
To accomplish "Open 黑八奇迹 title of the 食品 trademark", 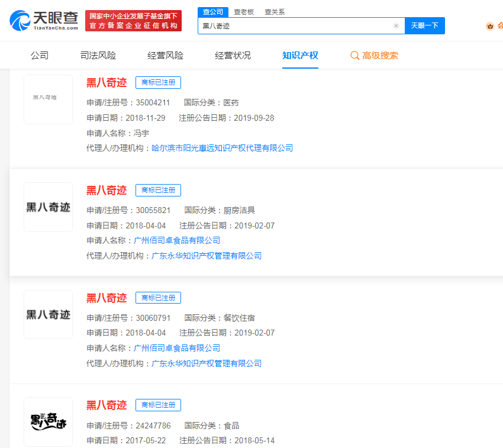I will pyautogui.click(x=107, y=405).
